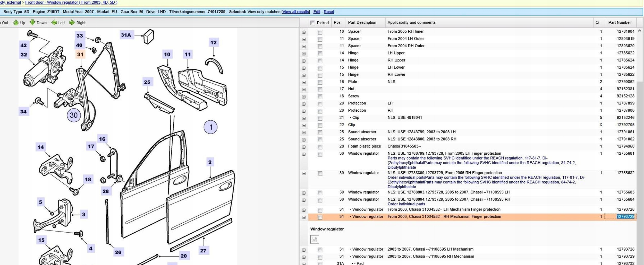The image size is (644, 265).
Task: Click the Reset link
Action: (x=329, y=12)
